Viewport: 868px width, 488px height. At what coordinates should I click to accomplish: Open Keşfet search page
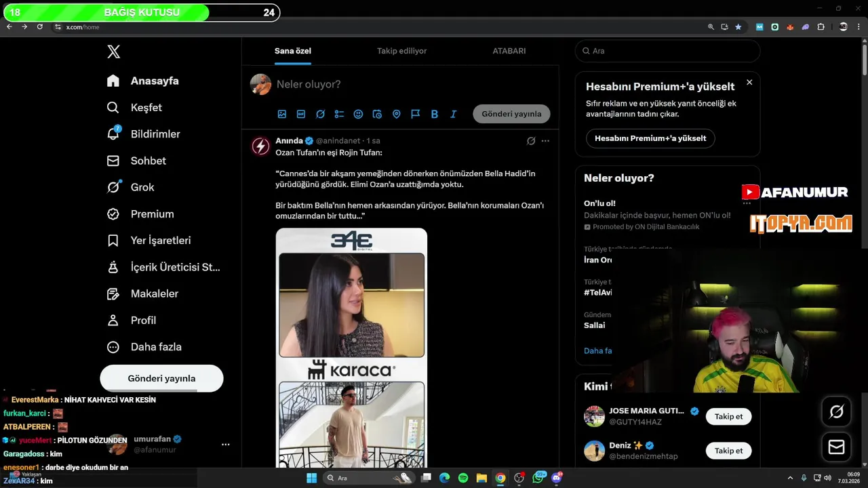pos(134,107)
